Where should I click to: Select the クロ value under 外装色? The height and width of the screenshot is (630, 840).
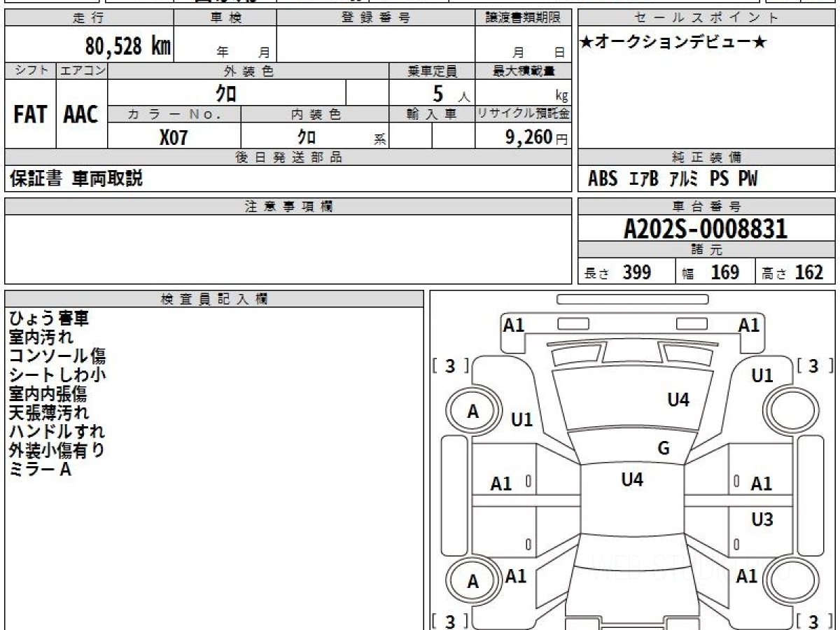pyautogui.click(x=226, y=92)
